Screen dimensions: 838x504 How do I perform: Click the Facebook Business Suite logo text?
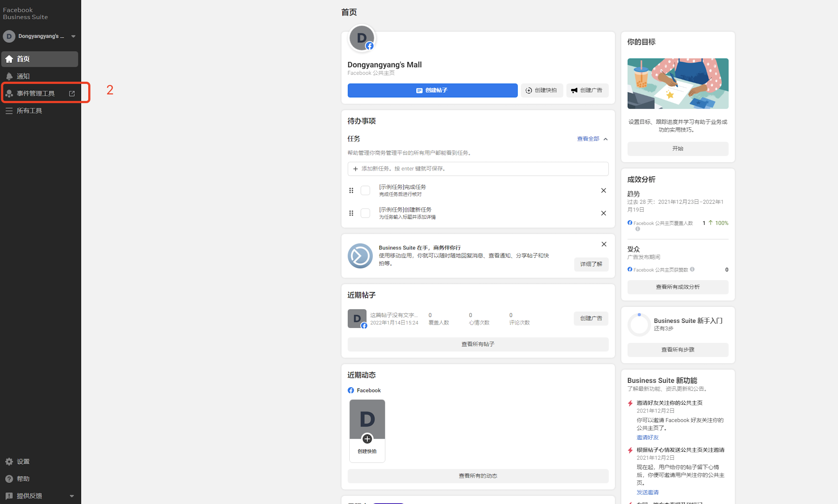tap(25, 13)
